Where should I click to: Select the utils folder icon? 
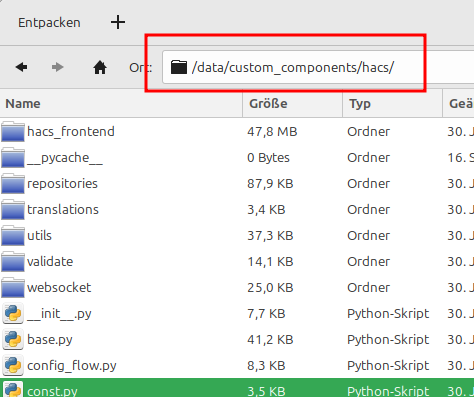(x=13, y=236)
